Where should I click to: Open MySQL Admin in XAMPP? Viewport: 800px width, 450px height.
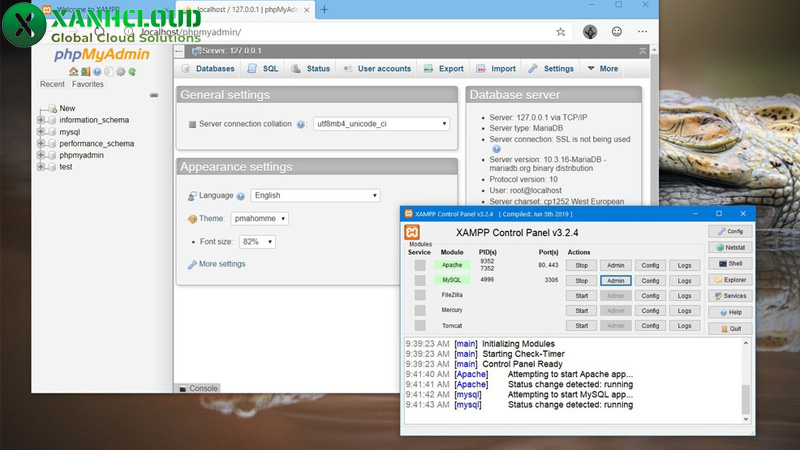(x=615, y=281)
